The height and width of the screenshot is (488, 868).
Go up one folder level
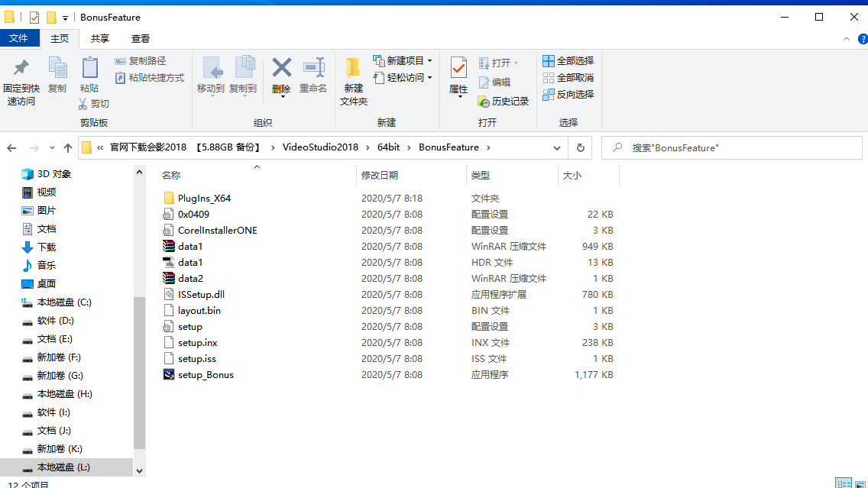pyautogui.click(x=67, y=147)
